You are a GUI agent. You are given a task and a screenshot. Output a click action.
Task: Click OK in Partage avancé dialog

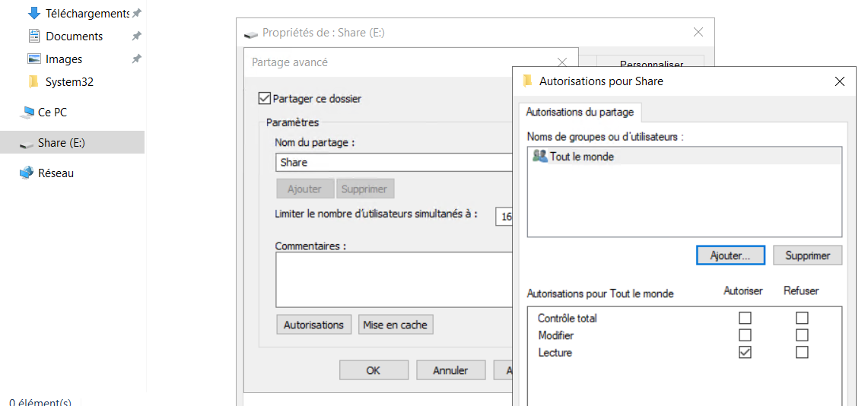click(x=373, y=370)
